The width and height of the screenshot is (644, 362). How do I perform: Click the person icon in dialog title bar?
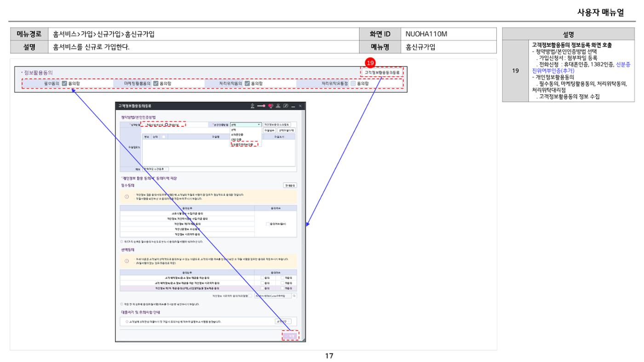(252, 106)
